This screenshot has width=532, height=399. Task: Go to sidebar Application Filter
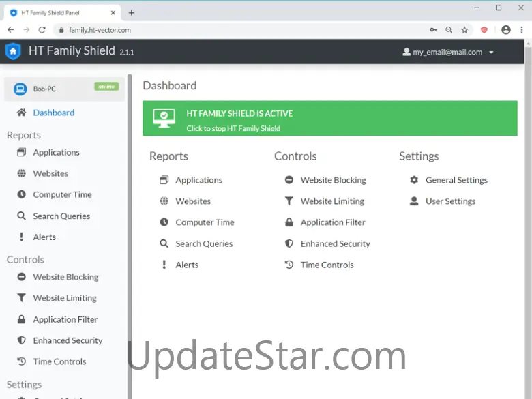coord(65,319)
